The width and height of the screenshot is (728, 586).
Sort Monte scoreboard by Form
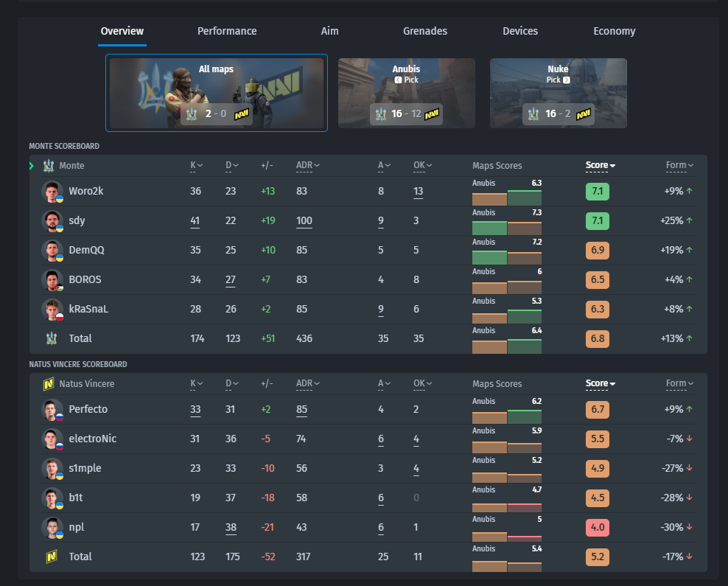pos(679,165)
